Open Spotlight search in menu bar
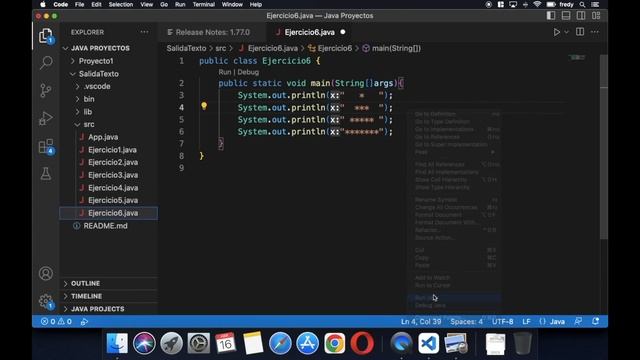Image resolution: width=640 pixels, height=360 pixels. click(582, 4)
